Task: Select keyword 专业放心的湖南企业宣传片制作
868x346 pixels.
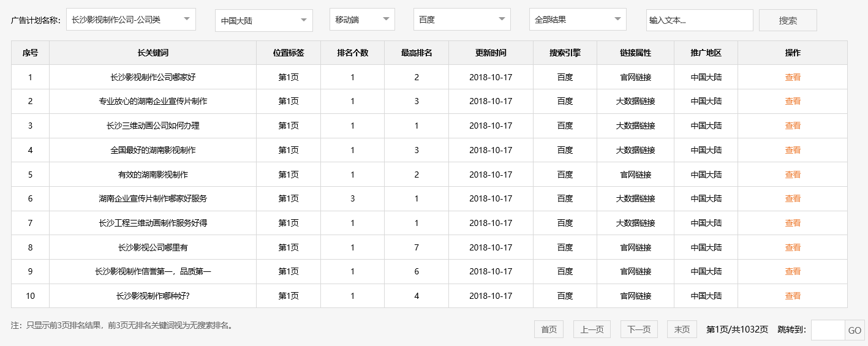Action: pyautogui.click(x=153, y=101)
